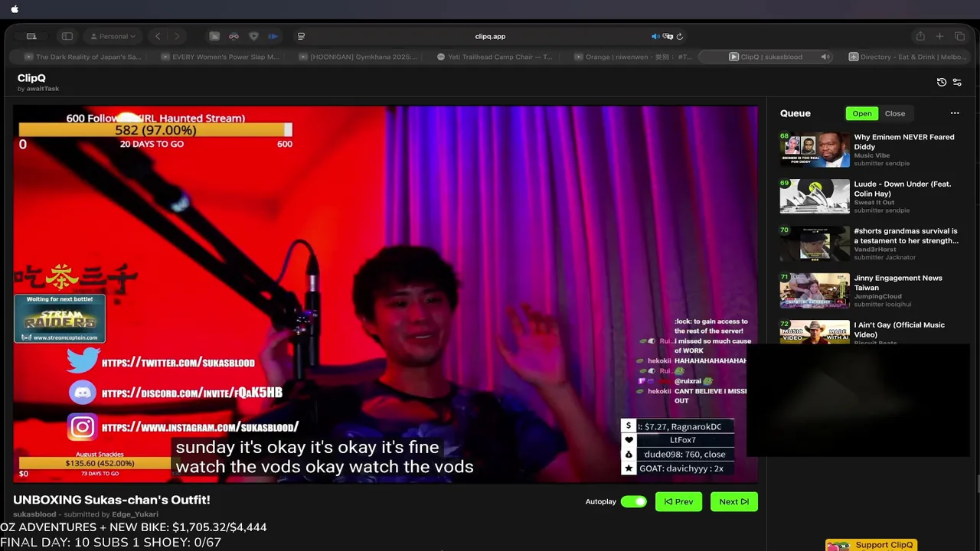Image resolution: width=980 pixels, height=551 pixels.
Task: Open a new tab with plus icon
Action: click(939, 36)
